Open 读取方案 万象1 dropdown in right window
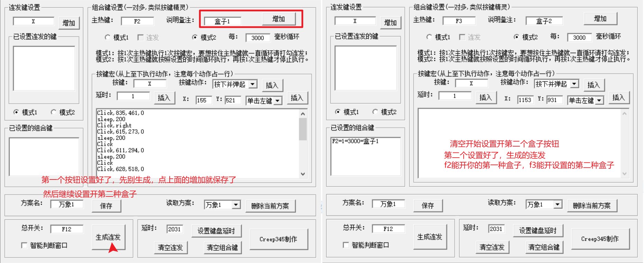The image size is (644, 263). pos(558,204)
